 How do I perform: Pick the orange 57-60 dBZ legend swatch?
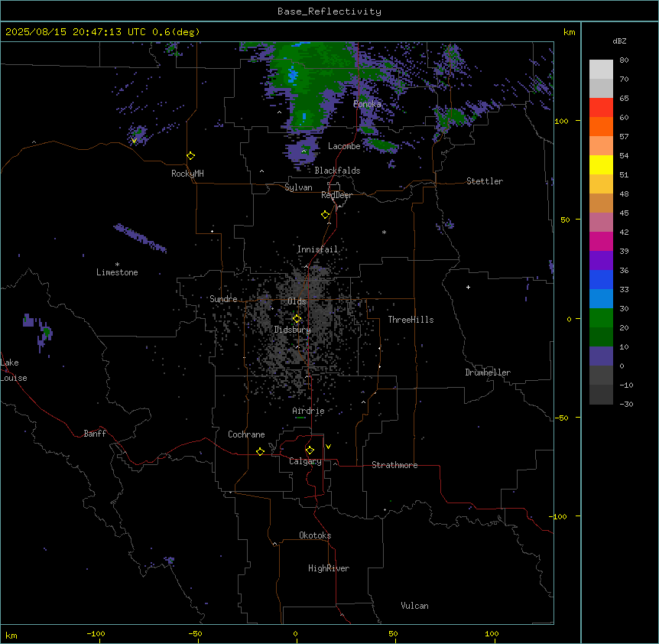601,126
